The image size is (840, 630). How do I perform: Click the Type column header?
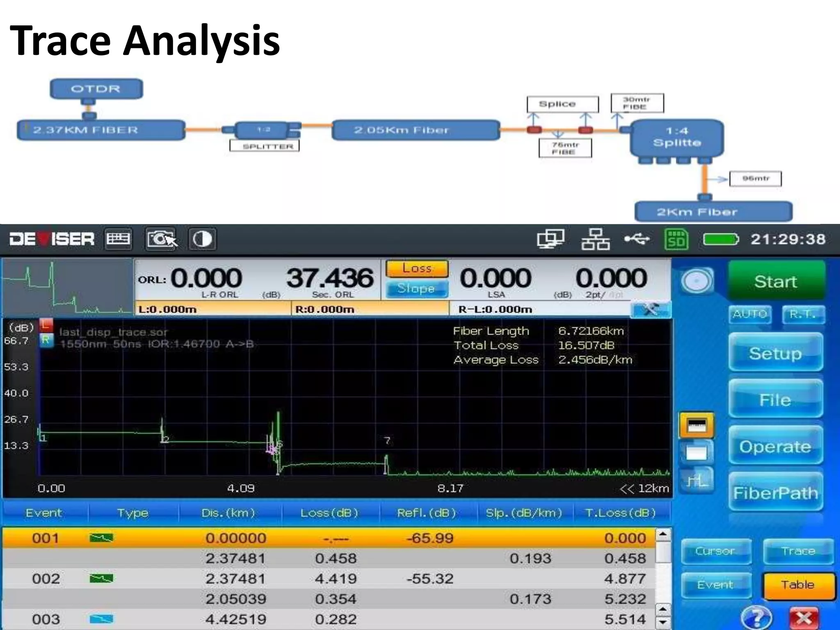click(133, 513)
